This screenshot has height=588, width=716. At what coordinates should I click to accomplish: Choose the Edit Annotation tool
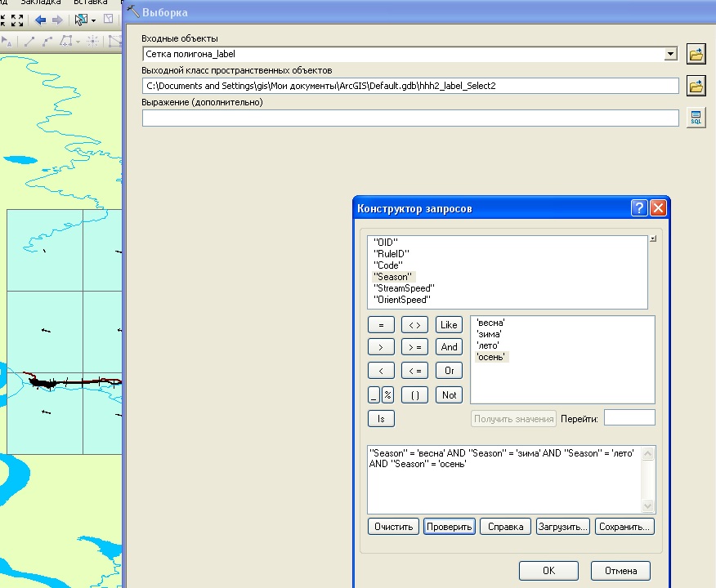tap(7, 42)
